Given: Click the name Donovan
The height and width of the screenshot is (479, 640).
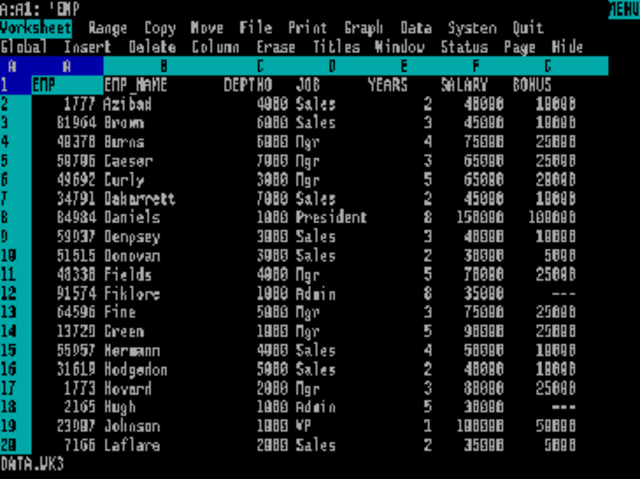Looking at the screenshot, I should [132, 256].
